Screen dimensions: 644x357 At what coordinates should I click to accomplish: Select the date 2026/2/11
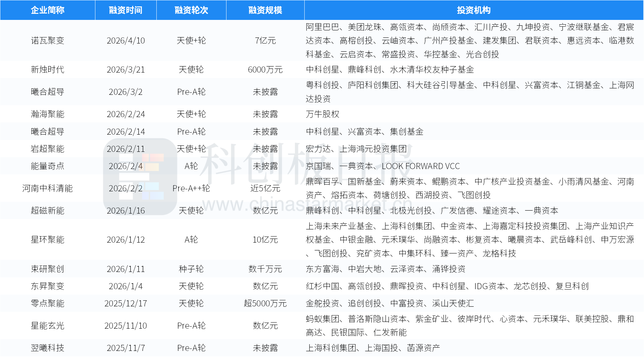(126, 149)
